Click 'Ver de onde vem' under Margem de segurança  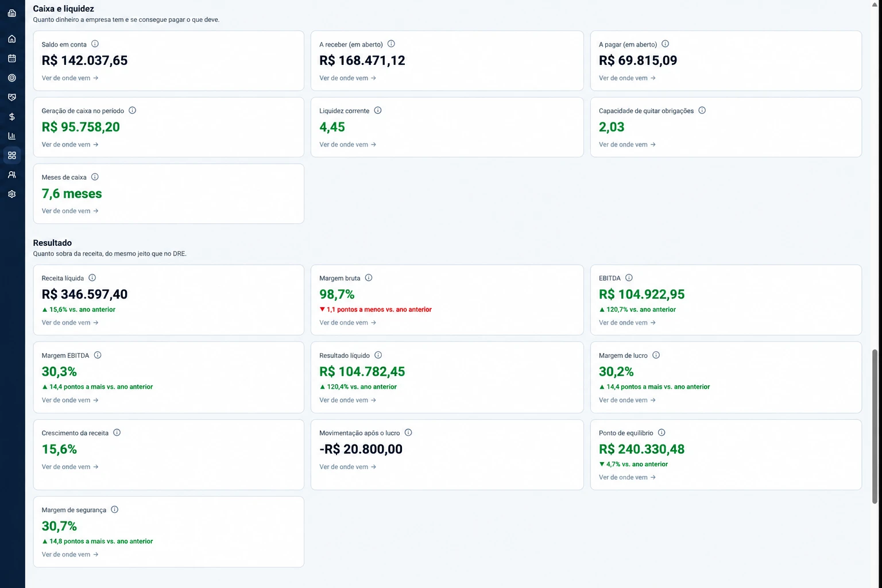70,555
